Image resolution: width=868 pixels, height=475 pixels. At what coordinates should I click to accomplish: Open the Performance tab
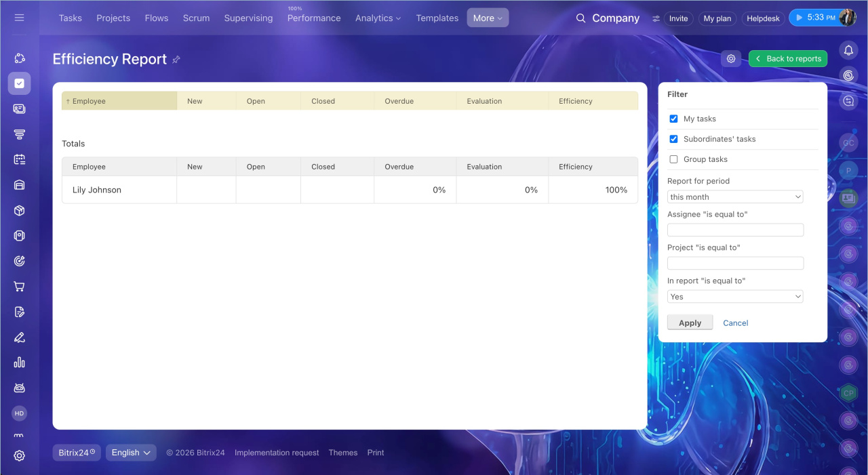[x=314, y=18]
